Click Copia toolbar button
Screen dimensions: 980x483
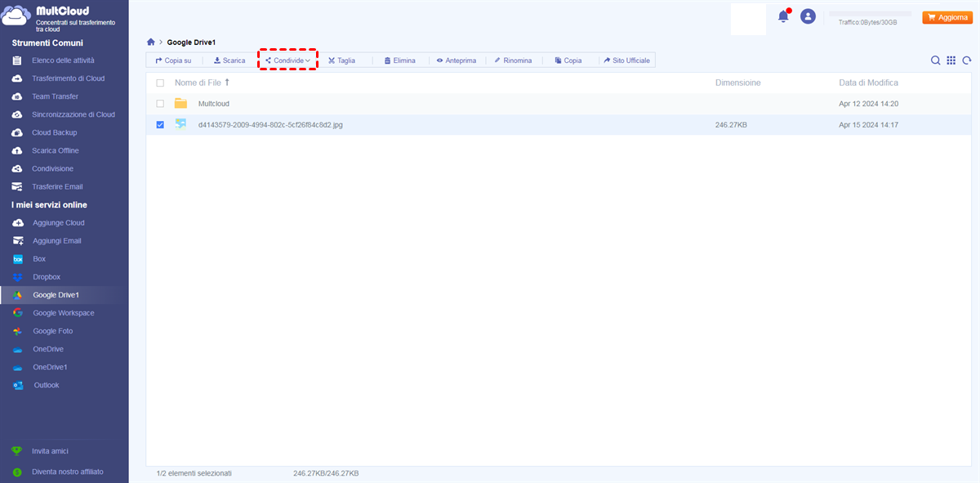[x=568, y=60]
